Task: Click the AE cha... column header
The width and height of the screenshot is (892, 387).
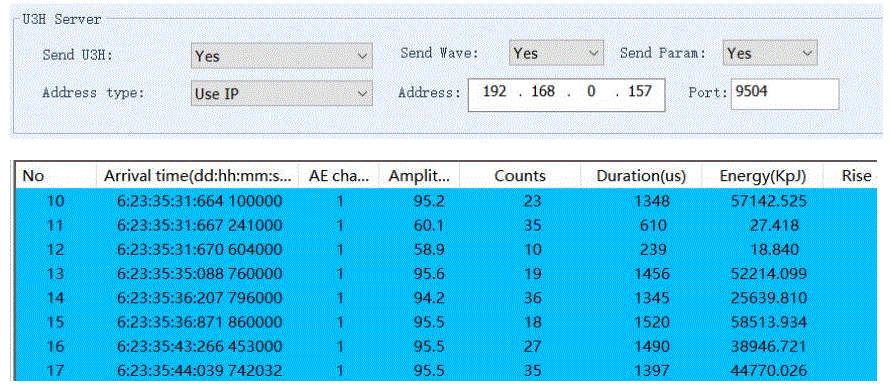Action: [339, 176]
